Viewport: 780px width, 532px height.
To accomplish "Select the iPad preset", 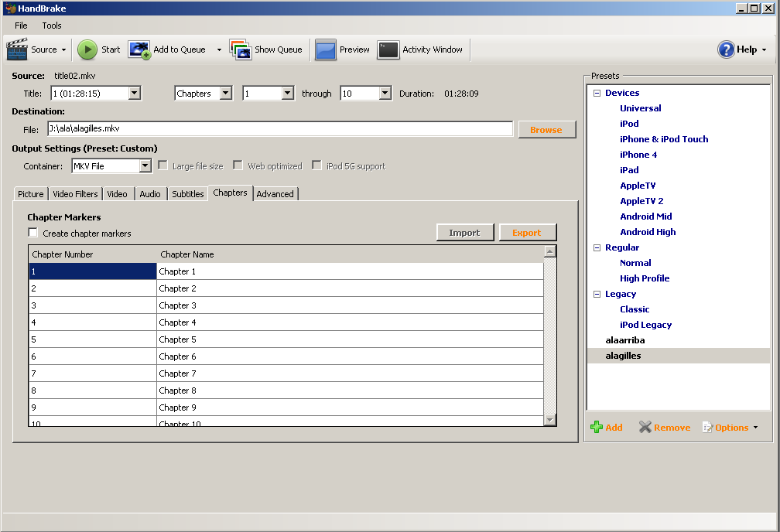I will pos(629,170).
